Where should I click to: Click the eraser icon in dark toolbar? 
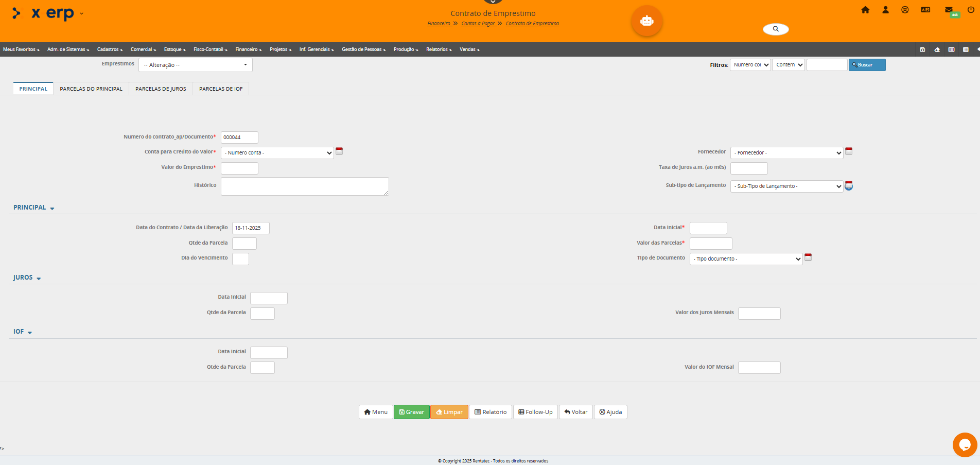937,49
